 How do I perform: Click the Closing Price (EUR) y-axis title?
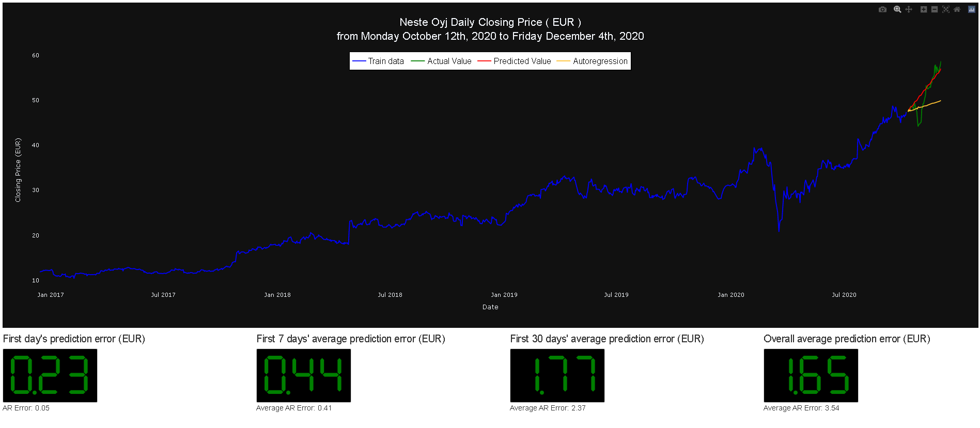pyautogui.click(x=18, y=170)
